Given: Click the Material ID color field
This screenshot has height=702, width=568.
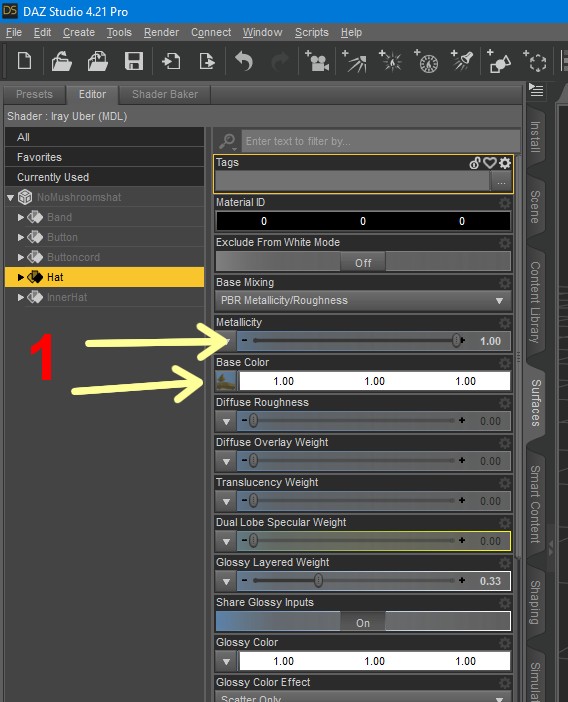Looking at the screenshot, I should 363,221.
